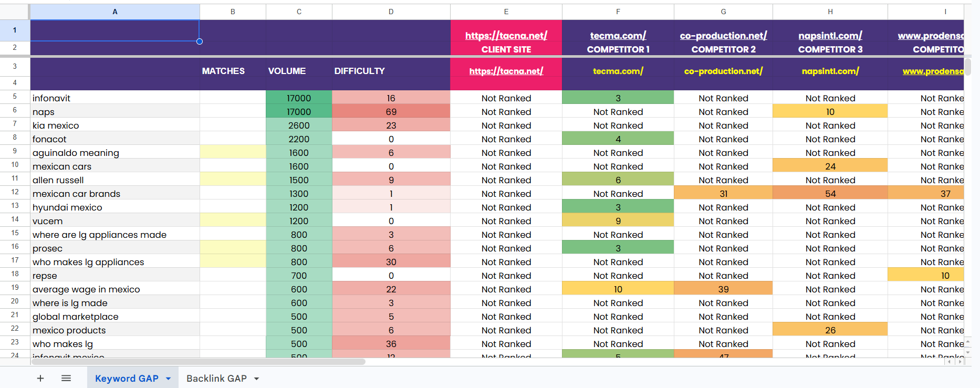Screen dimensions: 980x388
Task: Select tecma rank 9 for vucem
Action: click(618, 221)
